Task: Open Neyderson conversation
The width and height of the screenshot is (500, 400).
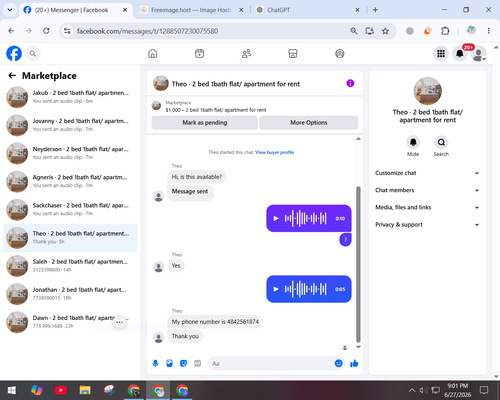Action: pos(70,153)
